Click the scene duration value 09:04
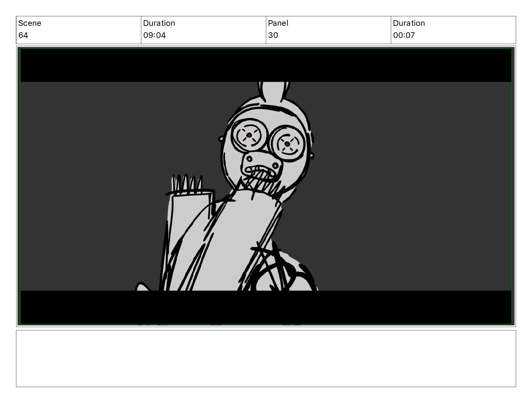The width and height of the screenshot is (532, 411). tap(154, 35)
